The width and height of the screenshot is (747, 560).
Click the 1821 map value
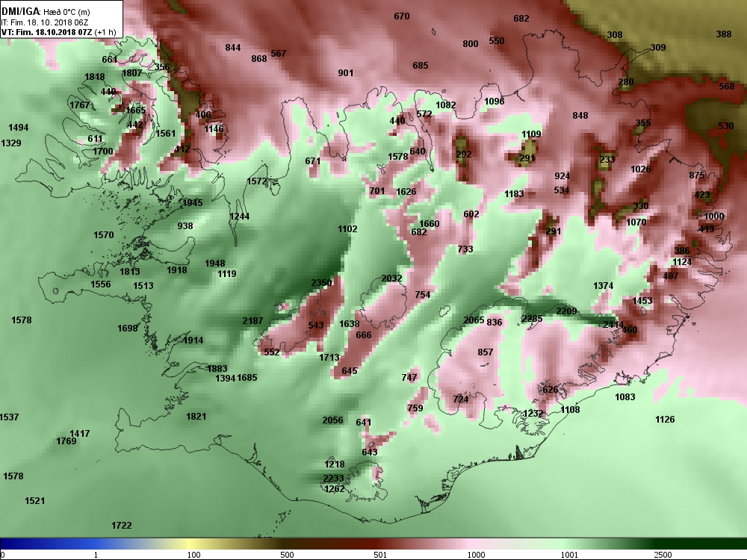click(196, 417)
